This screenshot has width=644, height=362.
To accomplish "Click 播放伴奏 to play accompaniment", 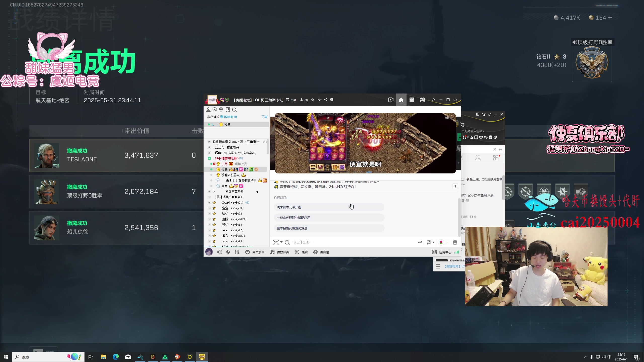I will tap(279, 252).
